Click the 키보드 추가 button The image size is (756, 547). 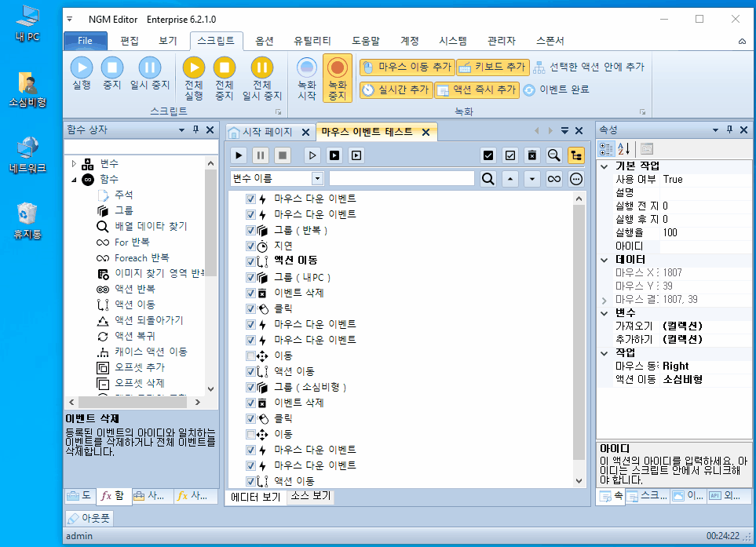click(x=492, y=67)
